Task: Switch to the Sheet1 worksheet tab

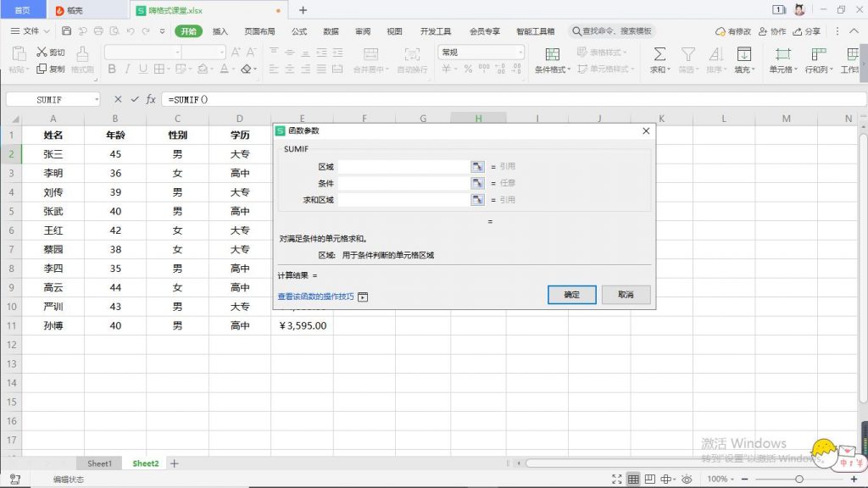Action: [x=99, y=463]
